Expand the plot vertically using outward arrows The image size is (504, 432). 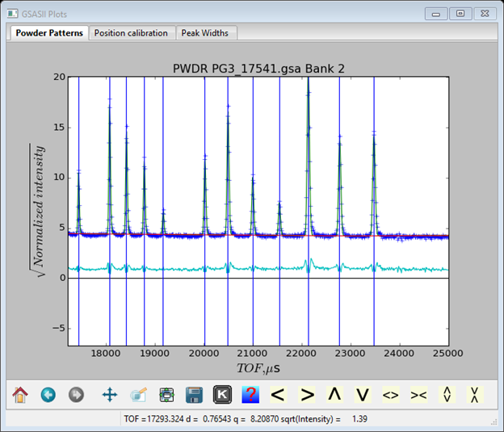[447, 395]
